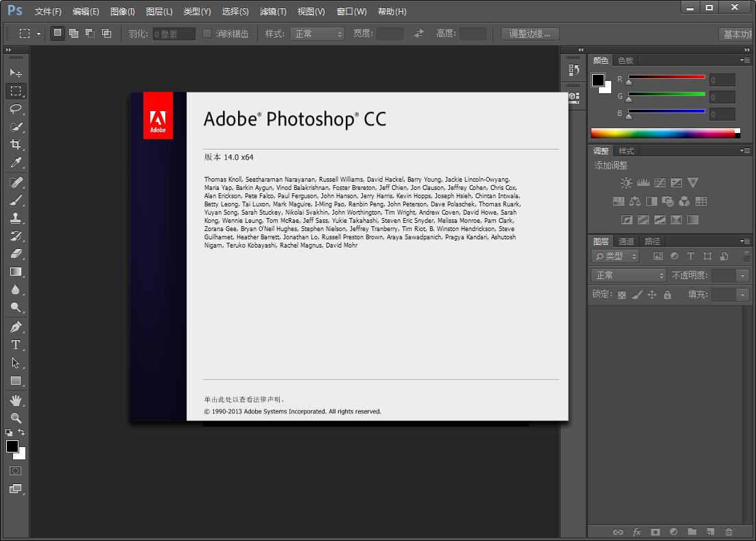Screen dimensions: 756x541
Task: Select the Clone Stamp tool
Action: coord(16,218)
